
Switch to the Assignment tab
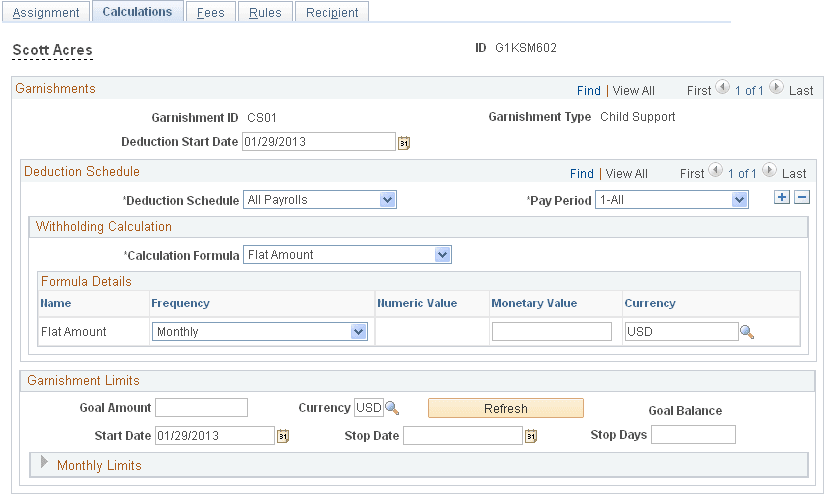(x=46, y=12)
